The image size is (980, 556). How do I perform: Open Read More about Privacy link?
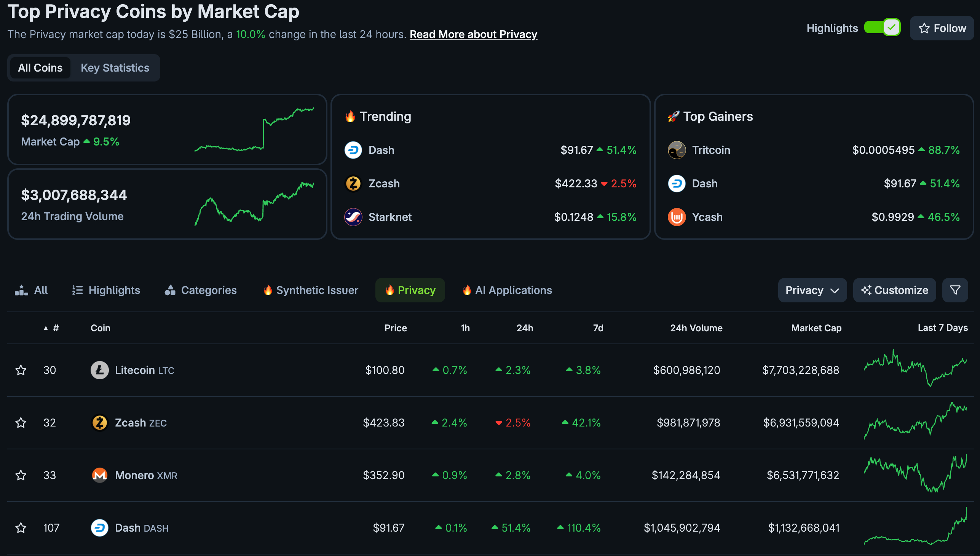point(473,34)
